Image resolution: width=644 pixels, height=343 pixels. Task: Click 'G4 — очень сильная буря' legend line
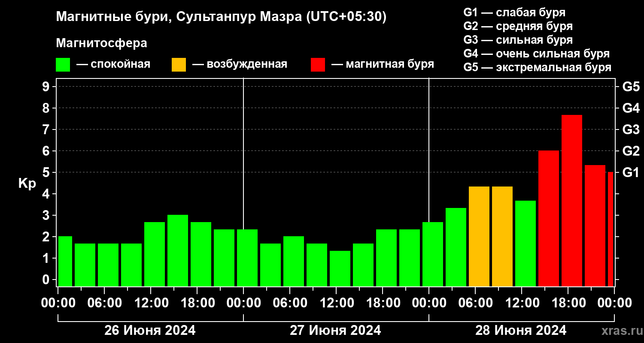(536, 54)
